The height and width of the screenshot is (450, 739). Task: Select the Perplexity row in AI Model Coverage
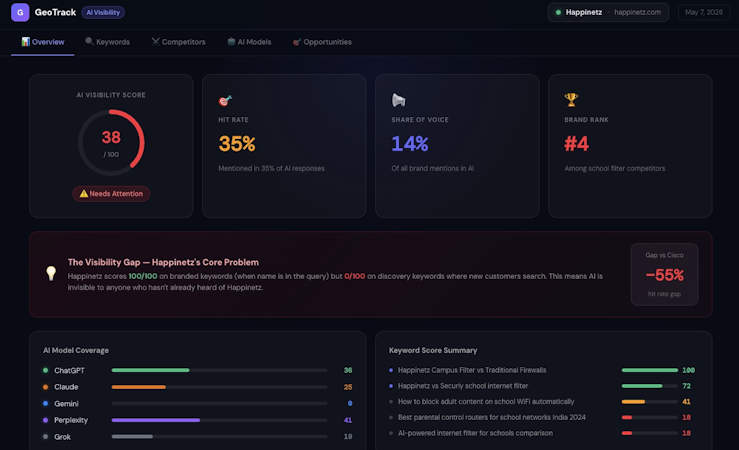click(x=197, y=420)
